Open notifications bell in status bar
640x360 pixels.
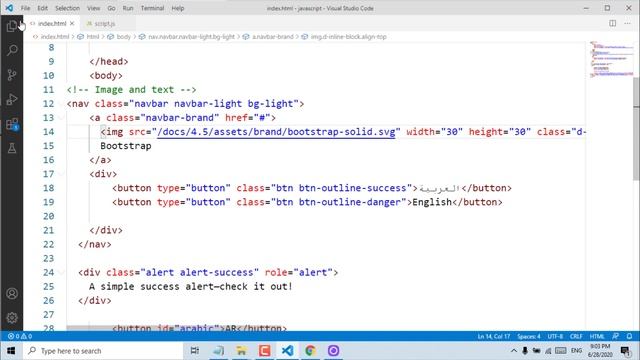tap(629, 336)
